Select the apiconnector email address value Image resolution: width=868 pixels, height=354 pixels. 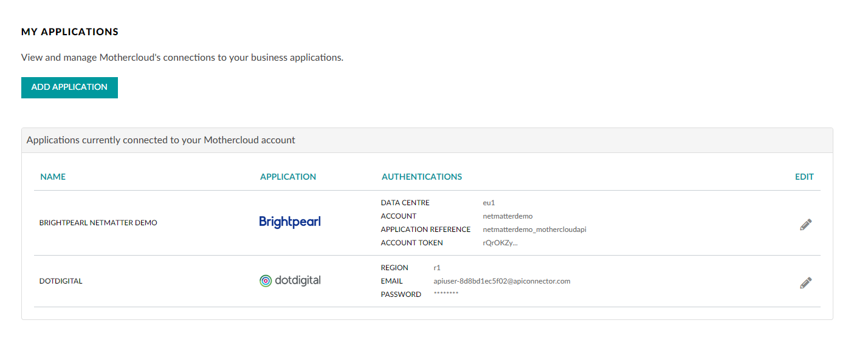(502, 281)
